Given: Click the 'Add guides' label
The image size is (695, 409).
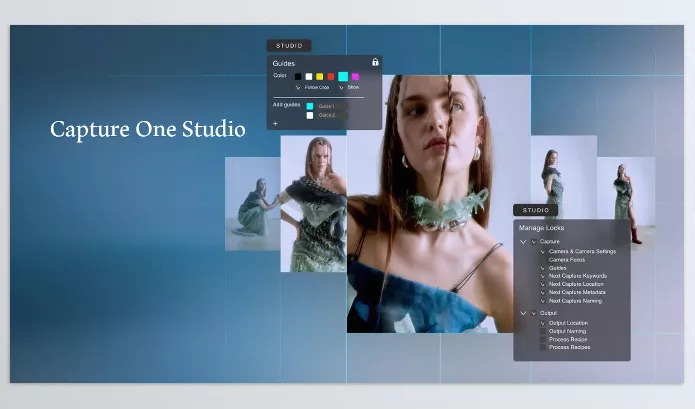Looking at the screenshot, I should [x=286, y=105].
